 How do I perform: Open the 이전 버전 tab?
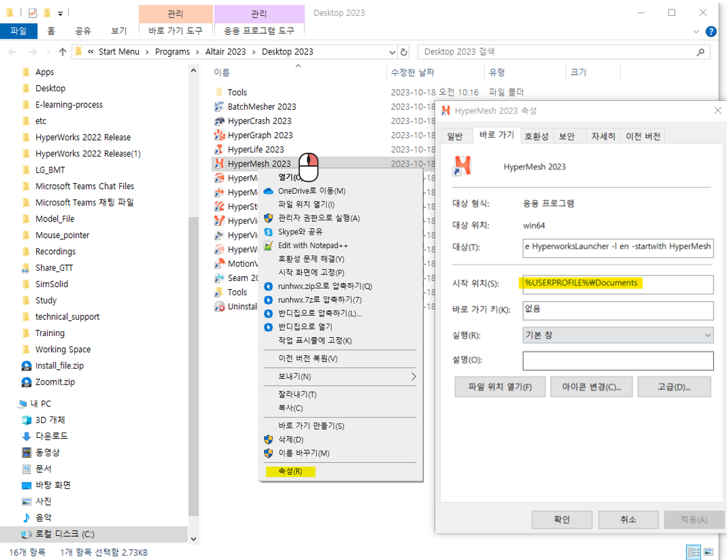pos(644,136)
